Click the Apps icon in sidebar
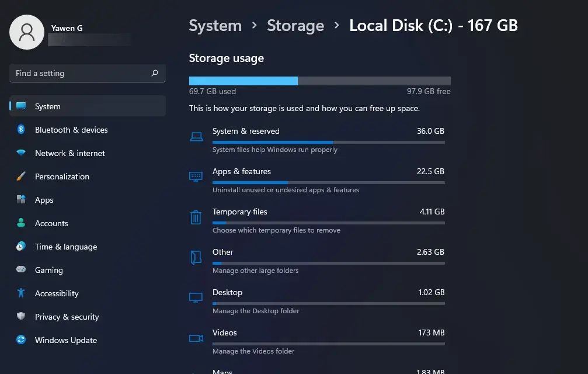 coord(21,199)
